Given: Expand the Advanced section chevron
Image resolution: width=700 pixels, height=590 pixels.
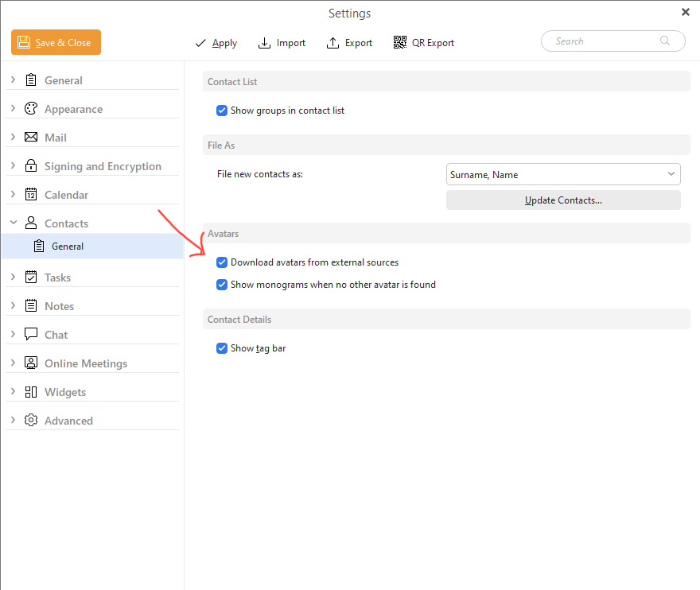Looking at the screenshot, I should coord(13,421).
